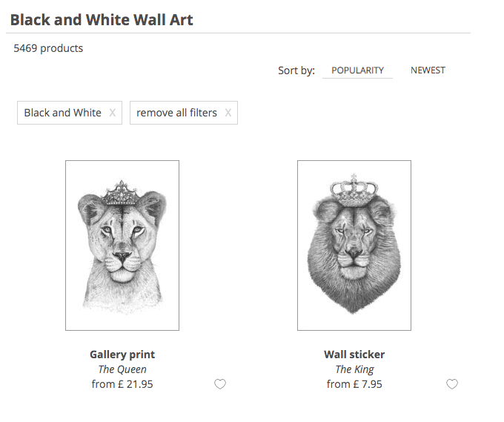Image resolution: width=504 pixels, height=422 pixels.
Task: Favorite The King wall sticker heart icon
Action: click(x=452, y=384)
